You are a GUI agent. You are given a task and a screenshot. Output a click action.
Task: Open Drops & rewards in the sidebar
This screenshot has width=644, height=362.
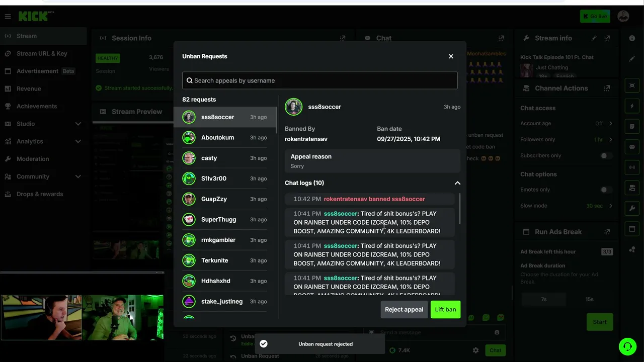[x=42, y=194]
